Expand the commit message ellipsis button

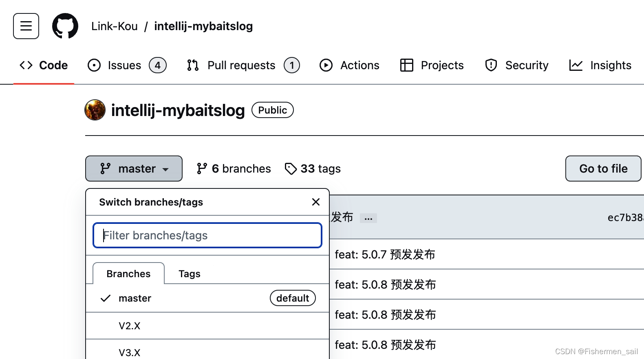[368, 218]
